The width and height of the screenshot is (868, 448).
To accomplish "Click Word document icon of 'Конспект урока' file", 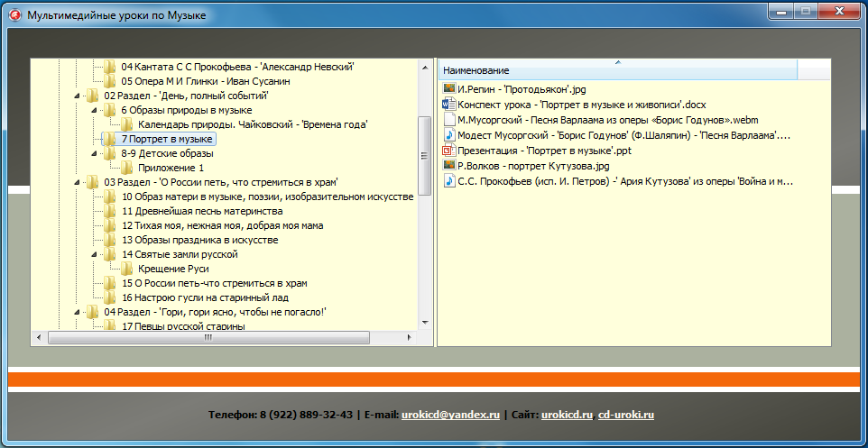I will (449, 104).
